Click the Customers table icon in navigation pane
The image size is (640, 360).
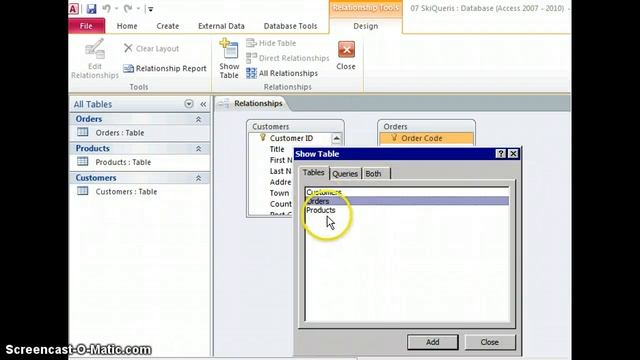[83, 191]
